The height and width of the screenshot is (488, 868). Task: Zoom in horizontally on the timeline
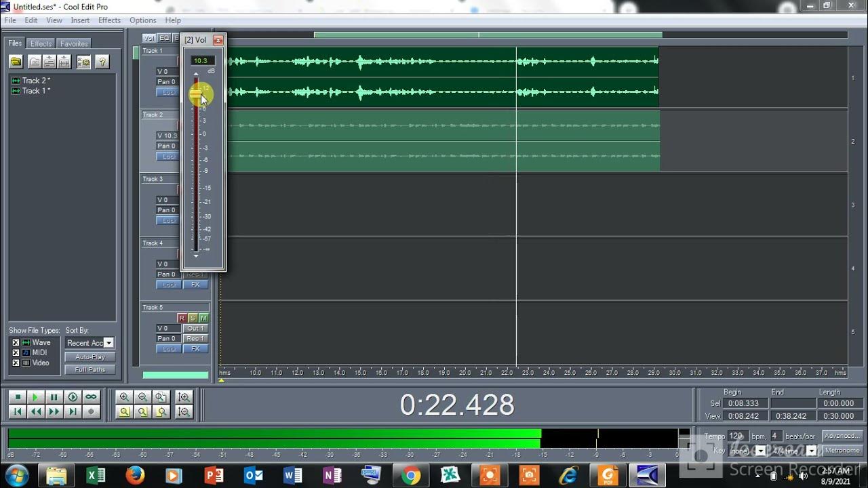point(124,397)
